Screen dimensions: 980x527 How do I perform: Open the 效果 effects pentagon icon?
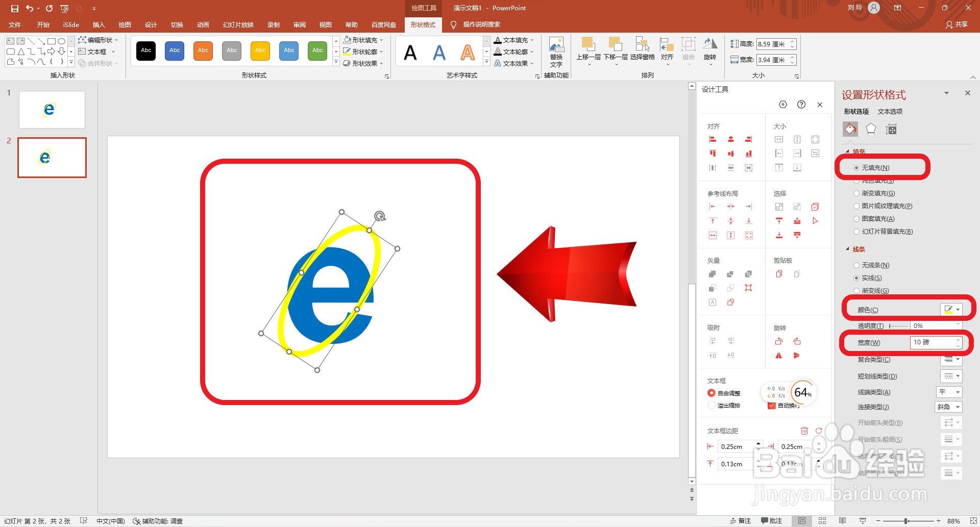[871, 129]
